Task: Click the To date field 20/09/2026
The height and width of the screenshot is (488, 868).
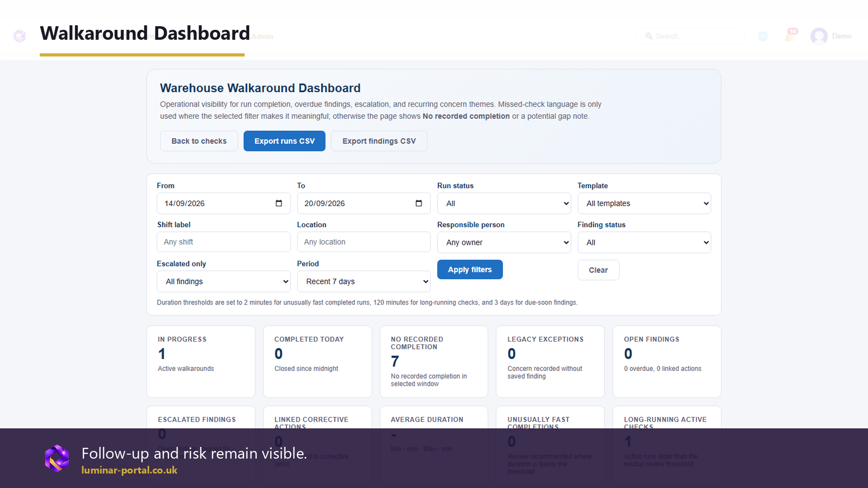Action: [363, 203]
